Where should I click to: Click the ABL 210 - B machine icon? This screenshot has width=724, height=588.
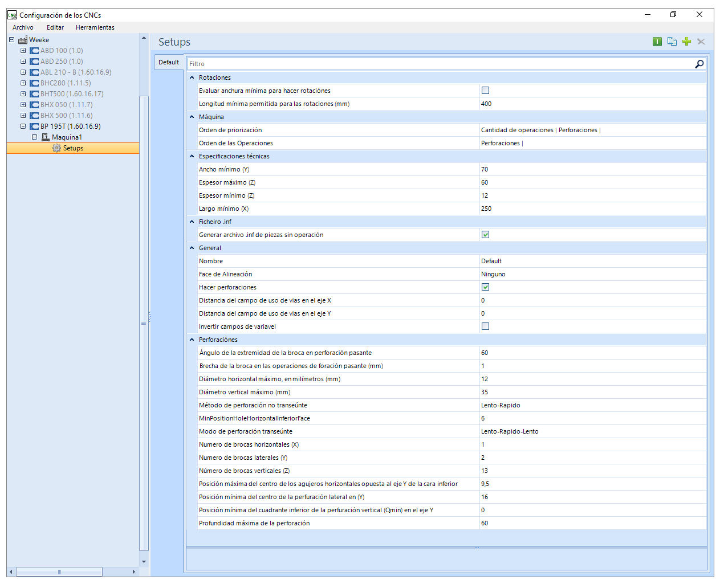[34, 72]
